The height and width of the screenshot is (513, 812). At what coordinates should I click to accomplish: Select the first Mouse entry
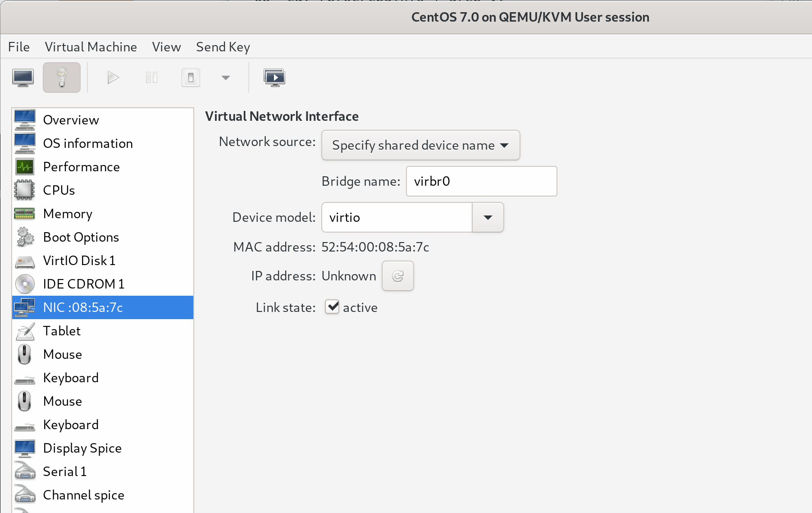pos(103,354)
